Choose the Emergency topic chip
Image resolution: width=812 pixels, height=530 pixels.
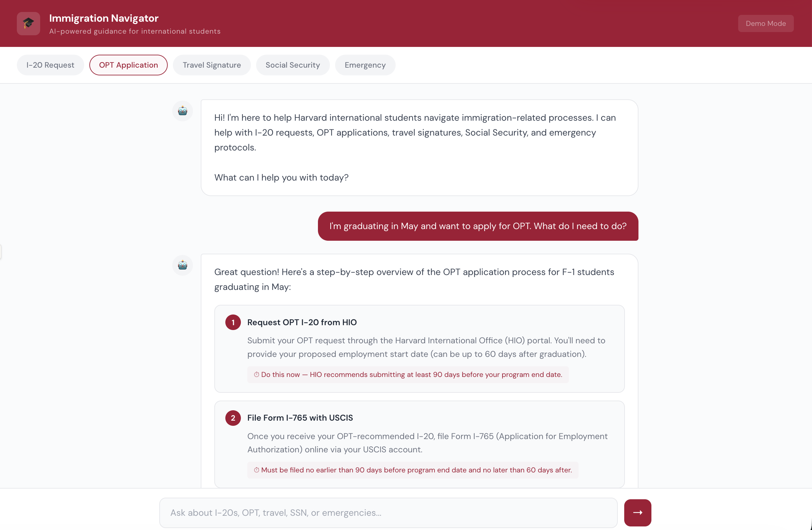point(365,65)
